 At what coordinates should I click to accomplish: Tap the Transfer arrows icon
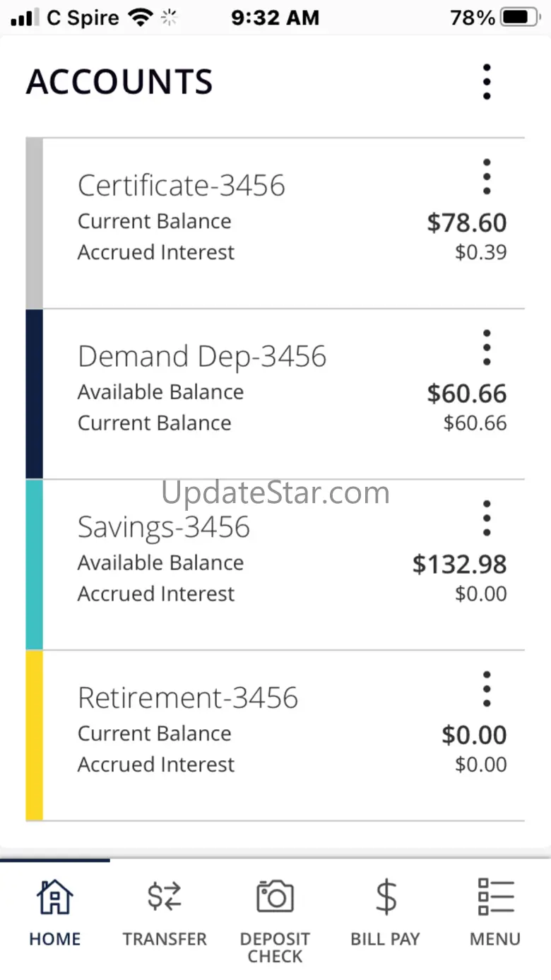point(164,897)
